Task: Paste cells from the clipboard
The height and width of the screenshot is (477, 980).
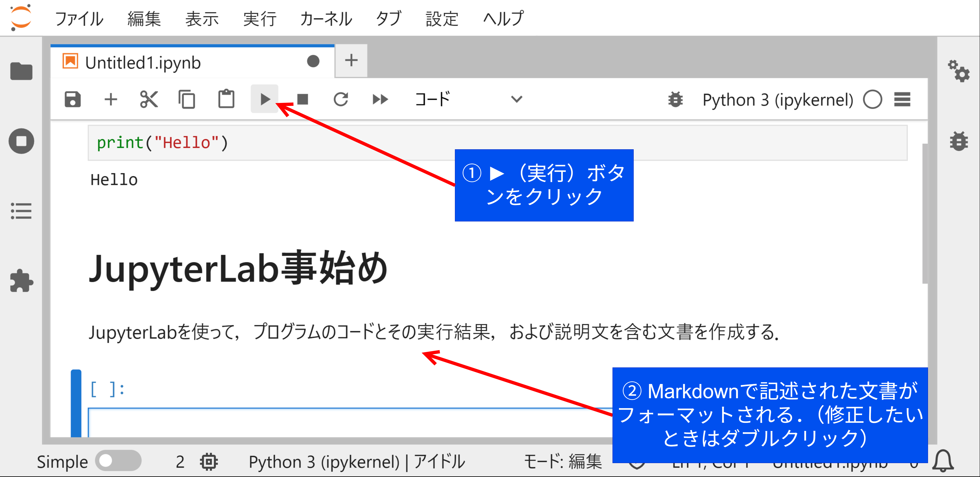Action: (x=226, y=99)
